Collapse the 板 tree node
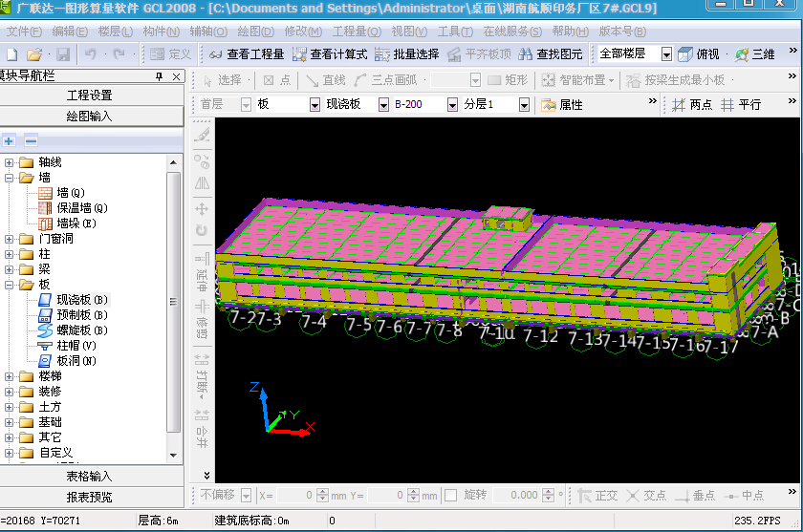The image size is (803, 532). (x=9, y=285)
